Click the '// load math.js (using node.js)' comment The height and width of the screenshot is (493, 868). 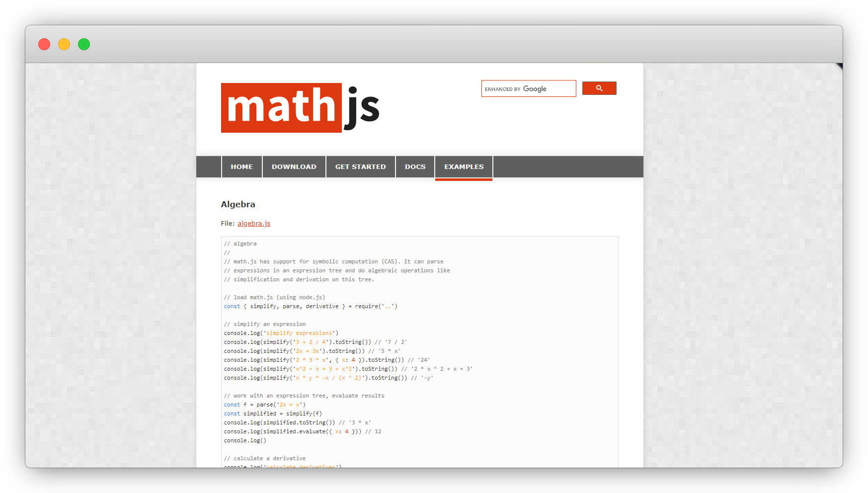point(275,298)
